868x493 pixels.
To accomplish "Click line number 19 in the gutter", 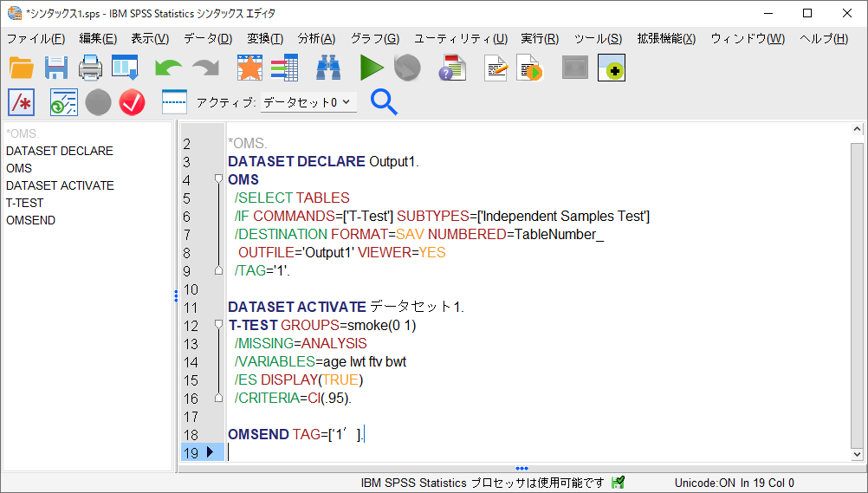I will [x=191, y=452].
